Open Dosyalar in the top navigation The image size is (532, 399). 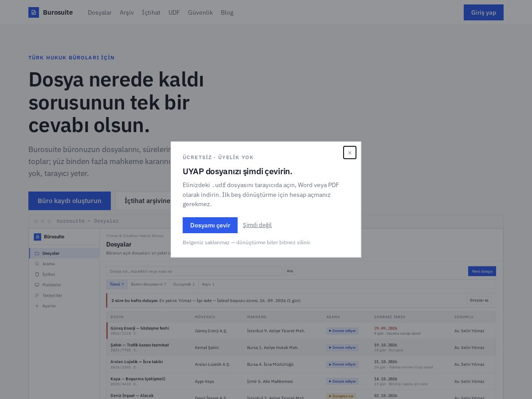[x=100, y=12]
